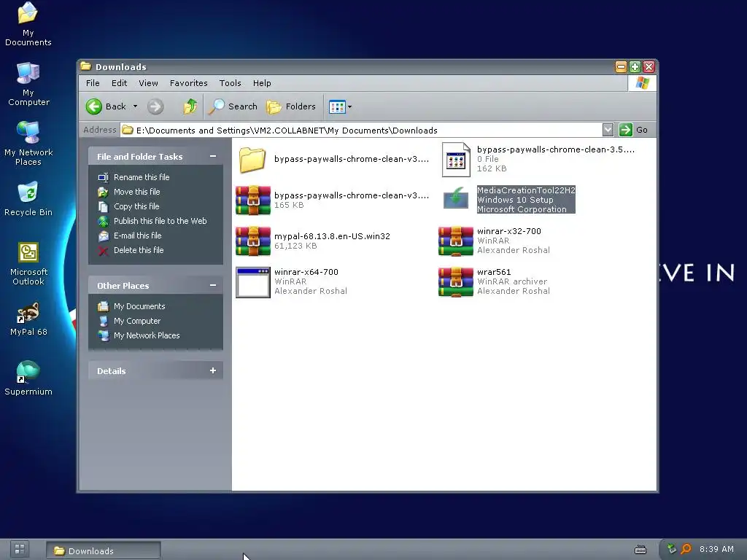This screenshot has height=560, width=747.
Task: Select the bypass-paywalls-chrome-clean folder icon
Action: click(x=252, y=160)
